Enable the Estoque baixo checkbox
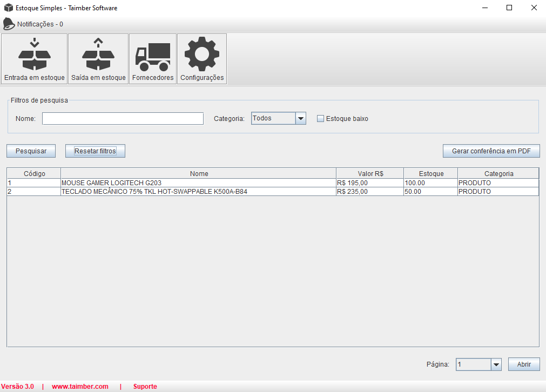The image size is (546, 392). click(x=320, y=119)
